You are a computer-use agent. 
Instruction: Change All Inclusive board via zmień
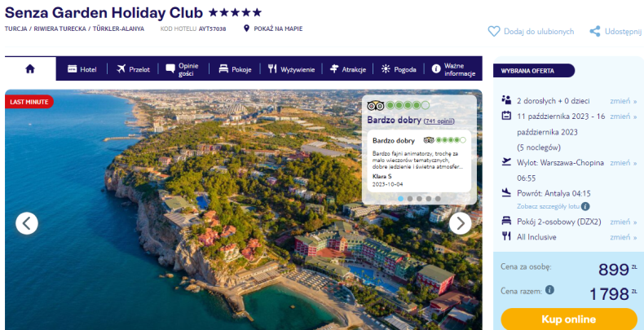[623, 237]
